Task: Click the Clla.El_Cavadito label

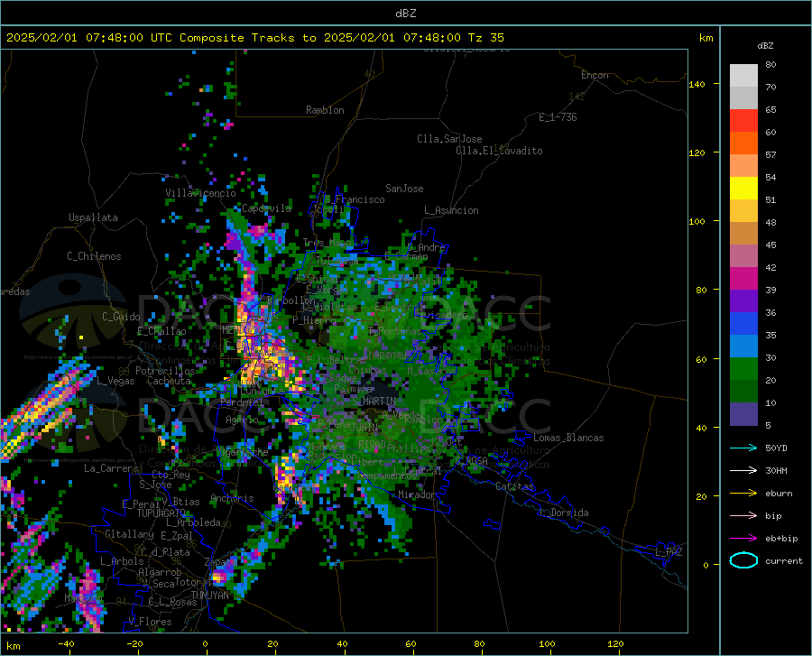Action: click(499, 151)
